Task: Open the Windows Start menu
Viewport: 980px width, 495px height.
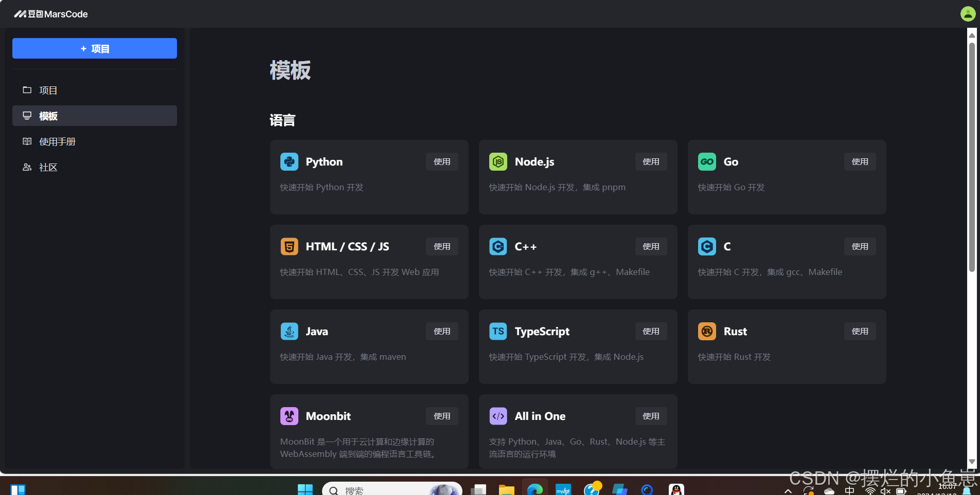Action: coord(305,490)
